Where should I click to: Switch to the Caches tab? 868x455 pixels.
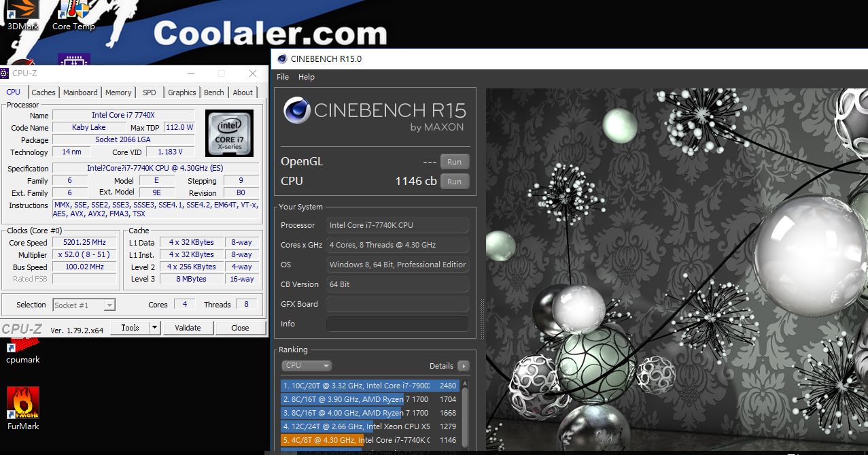point(44,92)
